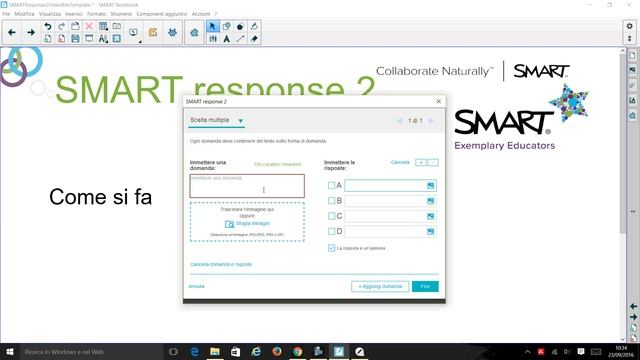Select the Fill bucket tool
Screen dimensions: 640x360
click(254, 26)
